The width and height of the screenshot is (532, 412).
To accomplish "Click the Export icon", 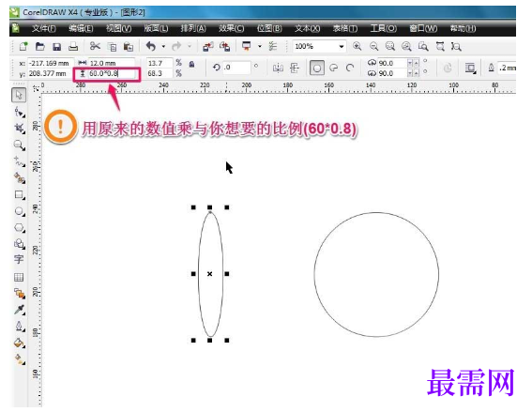I will click(224, 47).
